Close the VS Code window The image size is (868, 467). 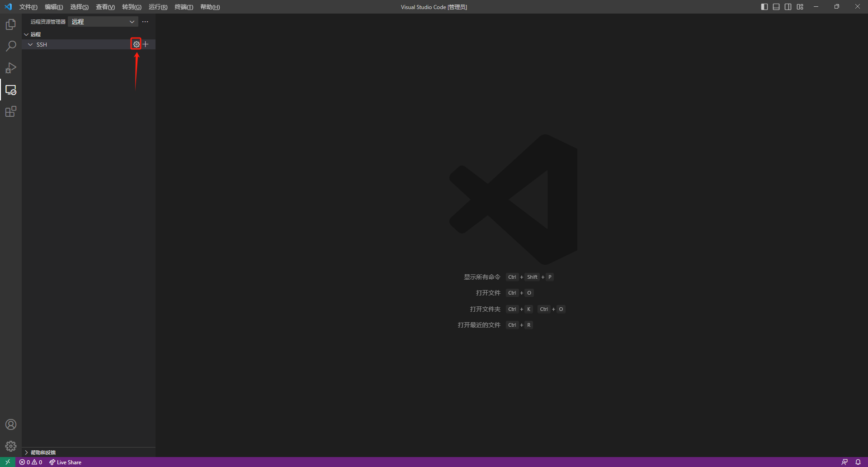tap(858, 7)
